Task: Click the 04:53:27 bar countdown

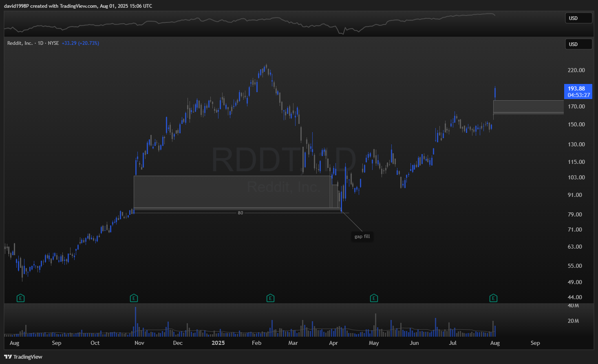Action: 578,95
